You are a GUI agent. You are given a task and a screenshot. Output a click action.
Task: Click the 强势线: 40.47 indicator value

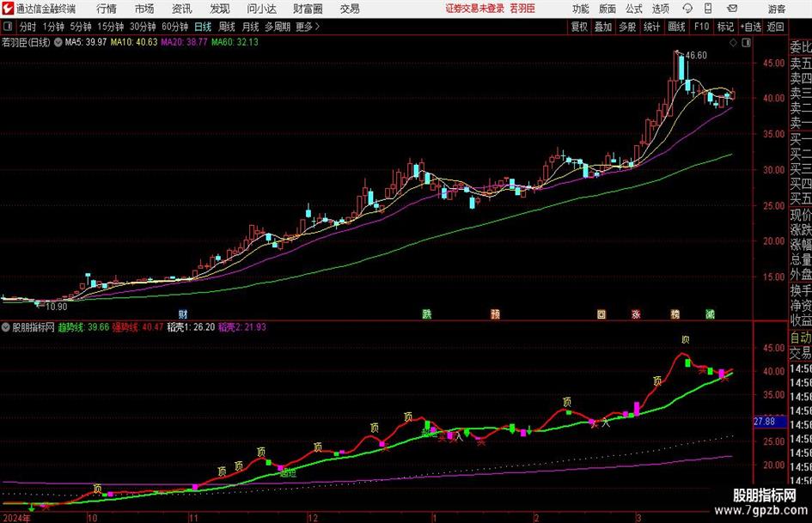click(x=137, y=327)
